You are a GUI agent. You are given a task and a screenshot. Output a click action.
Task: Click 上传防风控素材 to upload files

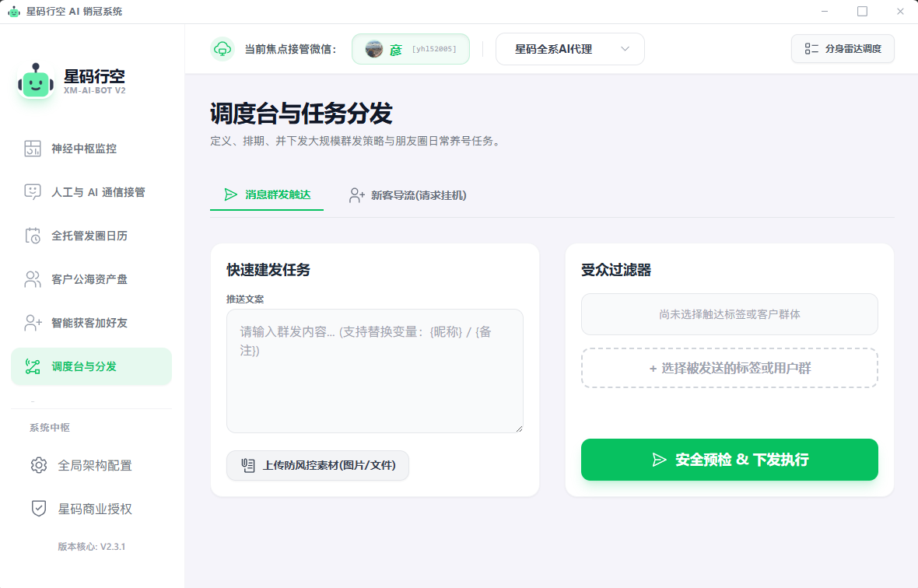[317, 465]
